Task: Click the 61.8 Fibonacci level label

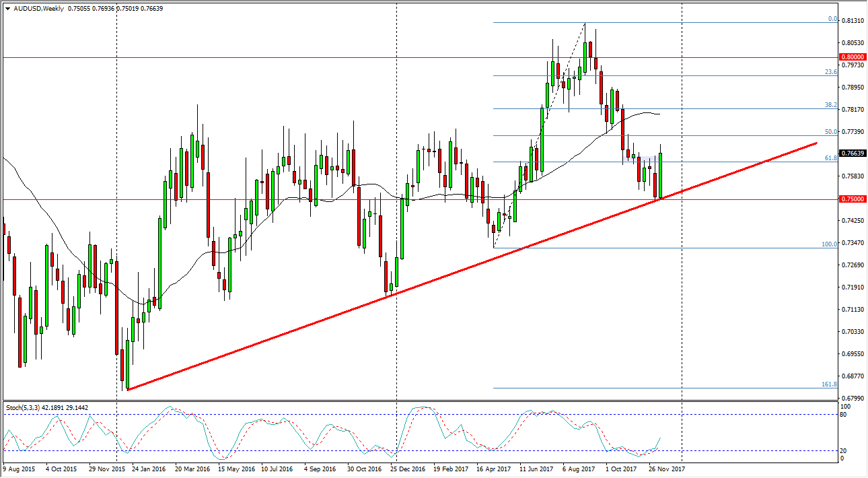Action: coord(830,158)
